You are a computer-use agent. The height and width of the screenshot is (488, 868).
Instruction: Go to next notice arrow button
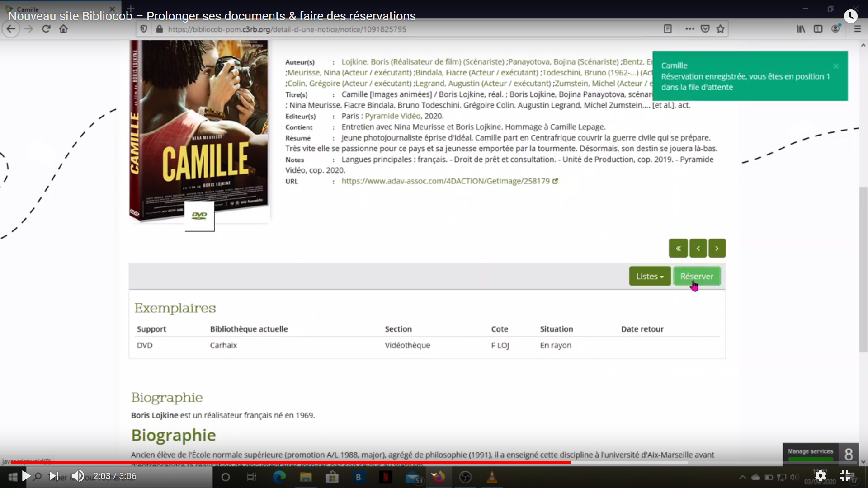click(x=717, y=248)
